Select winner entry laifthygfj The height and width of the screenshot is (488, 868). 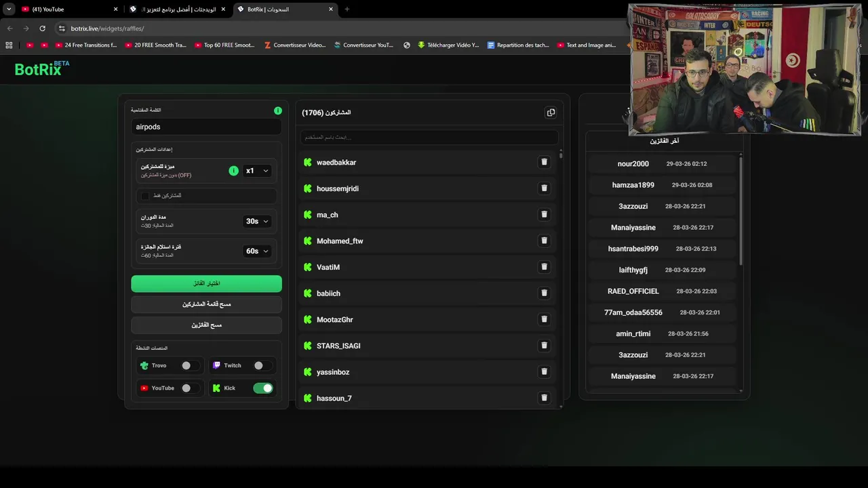click(662, 270)
